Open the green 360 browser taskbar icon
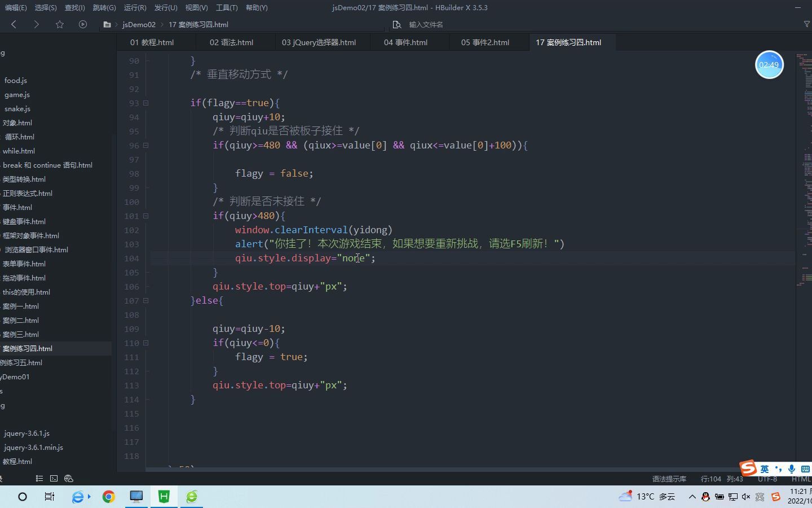 pyautogui.click(x=192, y=497)
